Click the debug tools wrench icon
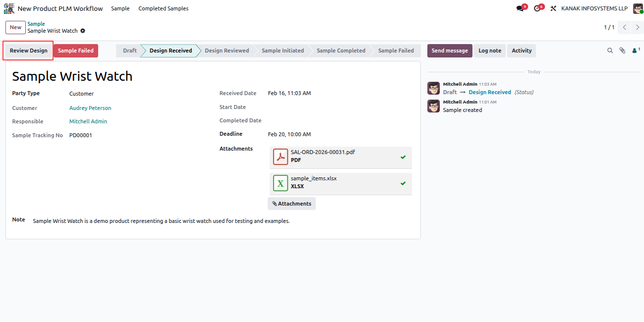 [553, 8]
